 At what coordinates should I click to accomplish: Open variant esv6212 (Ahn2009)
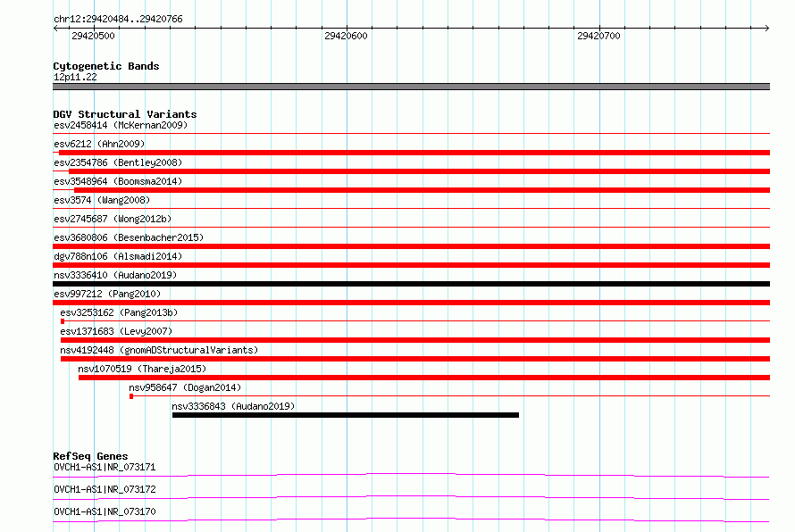click(x=99, y=144)
